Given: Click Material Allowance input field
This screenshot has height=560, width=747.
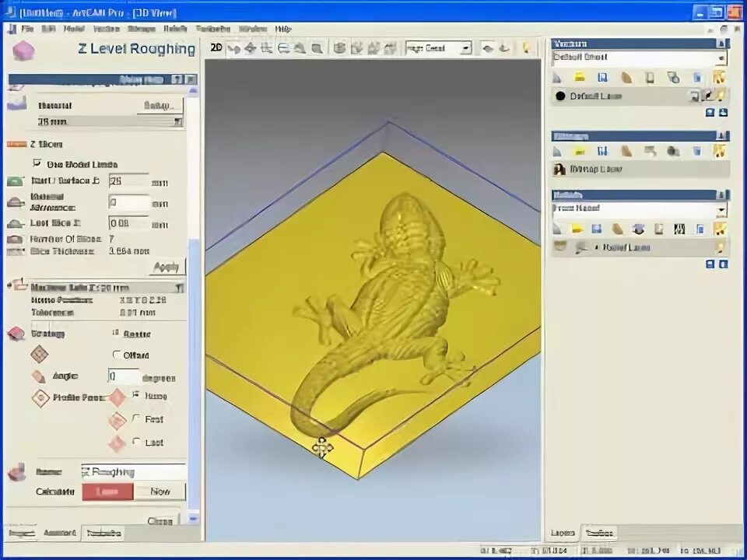Looking at the screenshot, I should coord(128,202).
